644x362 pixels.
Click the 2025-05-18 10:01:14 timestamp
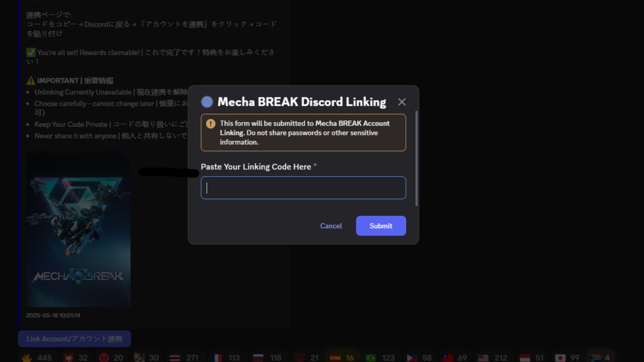coord(53,315)
